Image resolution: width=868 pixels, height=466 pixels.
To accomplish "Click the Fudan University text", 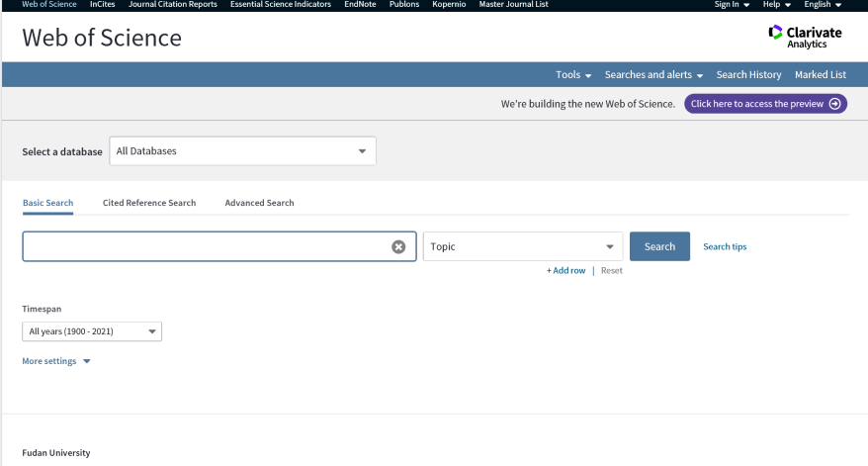I will pos(56,453).
